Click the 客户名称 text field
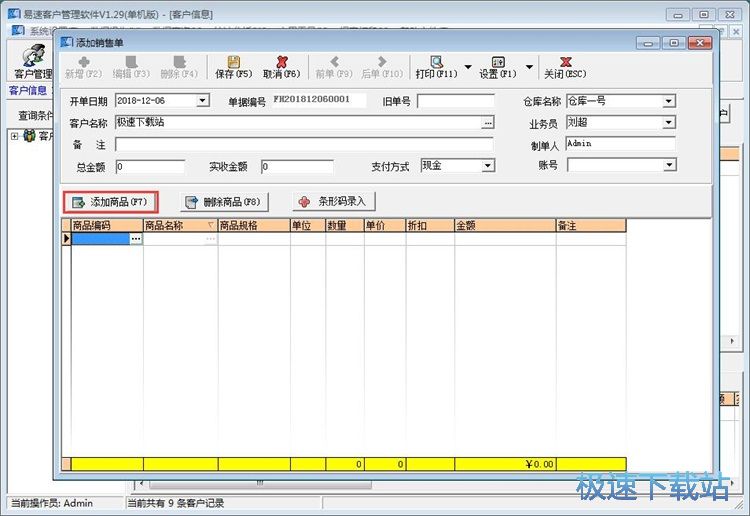Screen dimensions: 750x516 (x=298, y=123)
